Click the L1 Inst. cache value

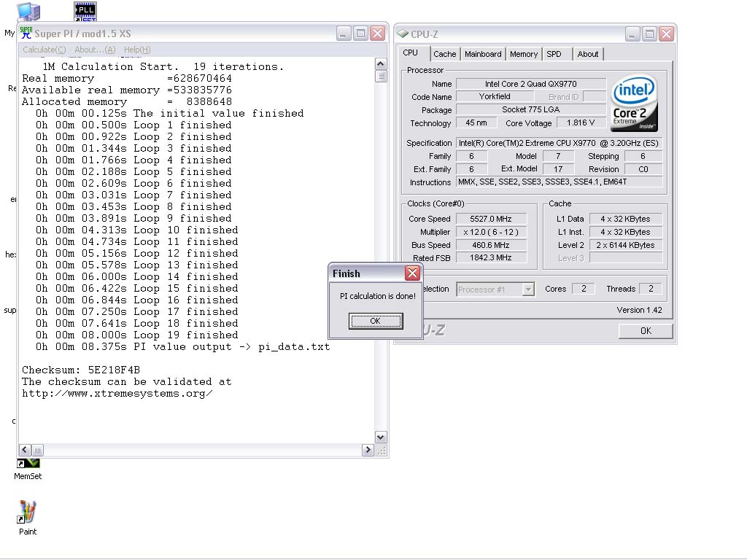(625, 232)
